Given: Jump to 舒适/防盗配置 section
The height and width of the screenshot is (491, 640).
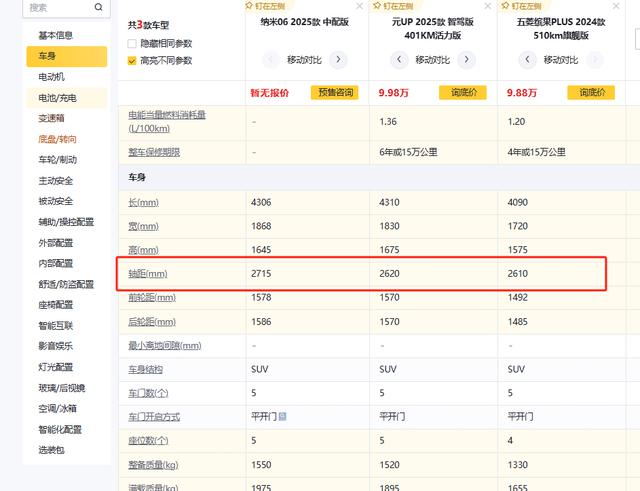Looking at the screenshot, I should (66, 284).
